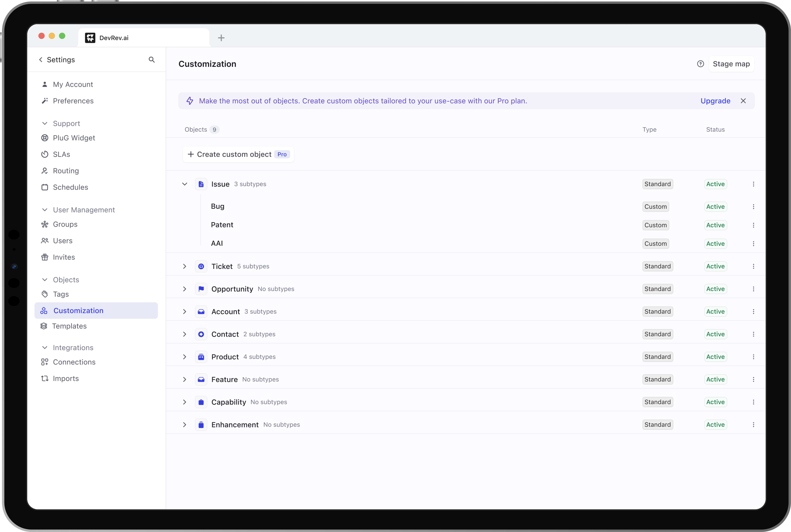Click the Capability object icon

(x=201, y=402)
